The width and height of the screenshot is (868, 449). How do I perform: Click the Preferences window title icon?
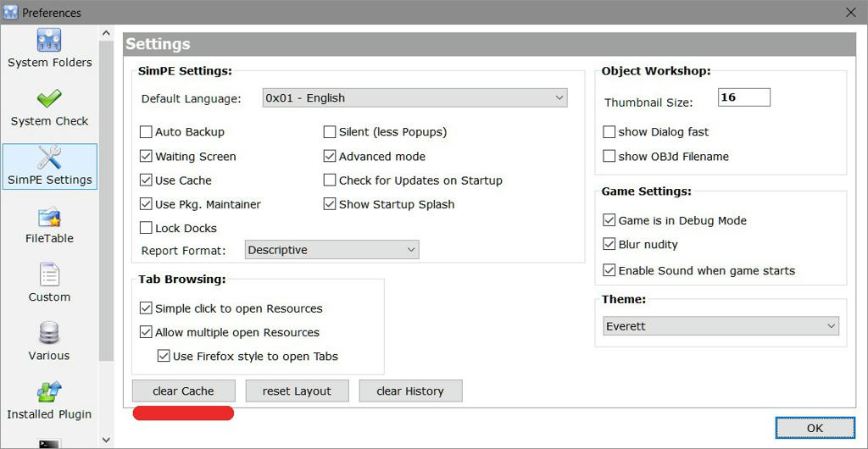[x=11, y=13]
